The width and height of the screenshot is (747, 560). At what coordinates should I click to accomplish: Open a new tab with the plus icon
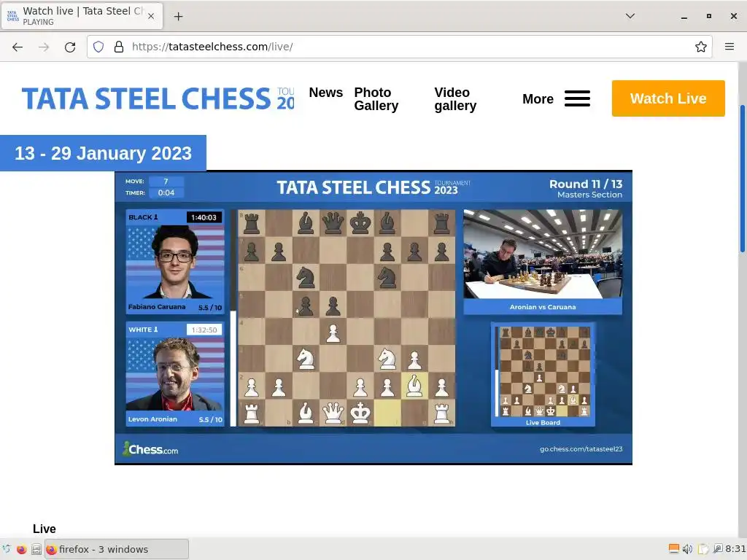click(x=178, y=16)
